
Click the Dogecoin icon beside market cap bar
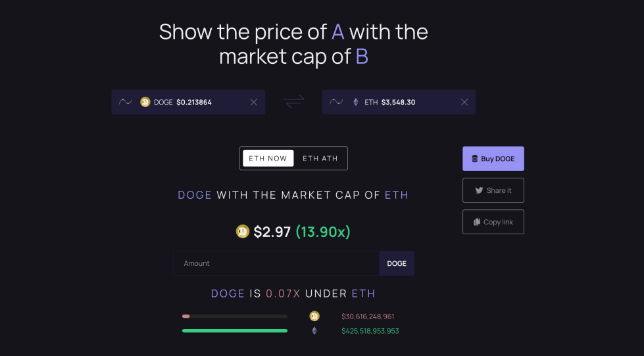[314, 316]
